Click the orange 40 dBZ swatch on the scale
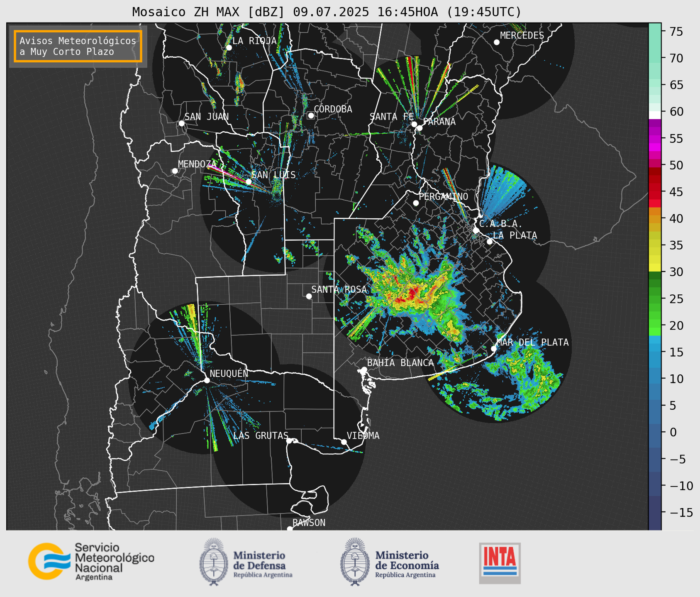Image resolution: width=700 pixels, height=597 pixels. 655,219
